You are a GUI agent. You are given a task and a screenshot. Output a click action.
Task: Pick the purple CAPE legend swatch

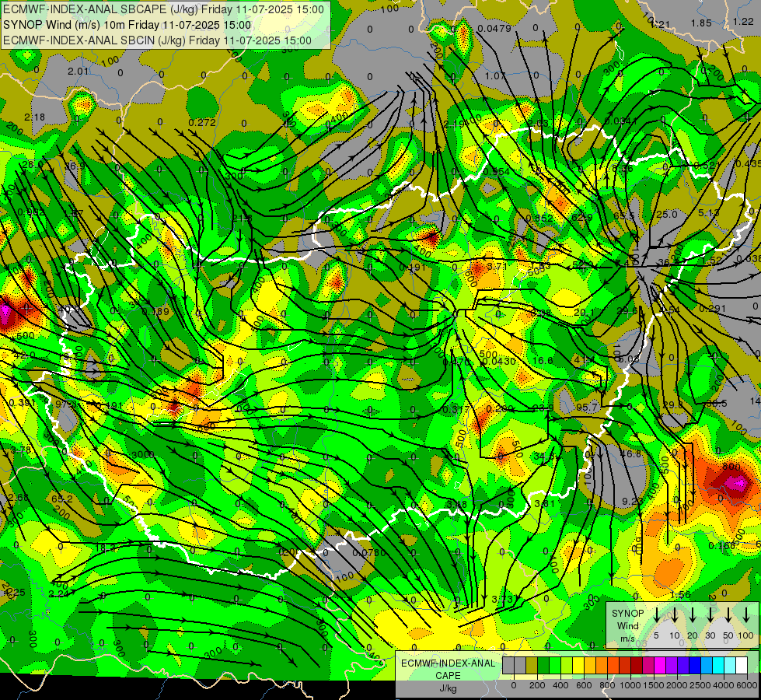click(671, 665)
